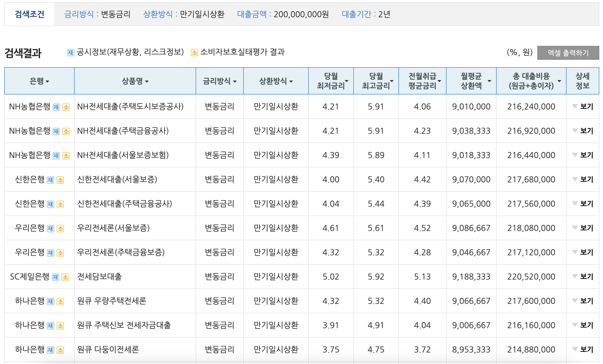Open 소 icon for 신한전세대출(서울보증) row

60,180
